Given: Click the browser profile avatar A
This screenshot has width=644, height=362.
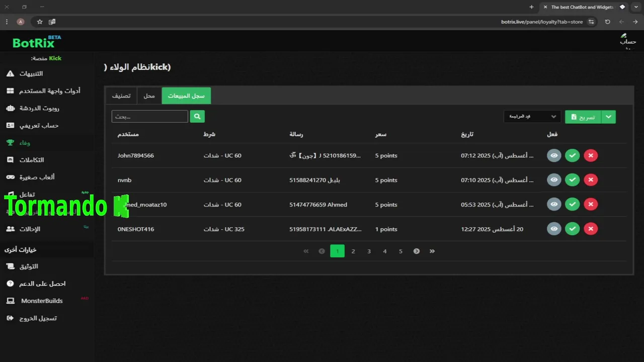Looking at the screenshot, I should click(21, 22).
